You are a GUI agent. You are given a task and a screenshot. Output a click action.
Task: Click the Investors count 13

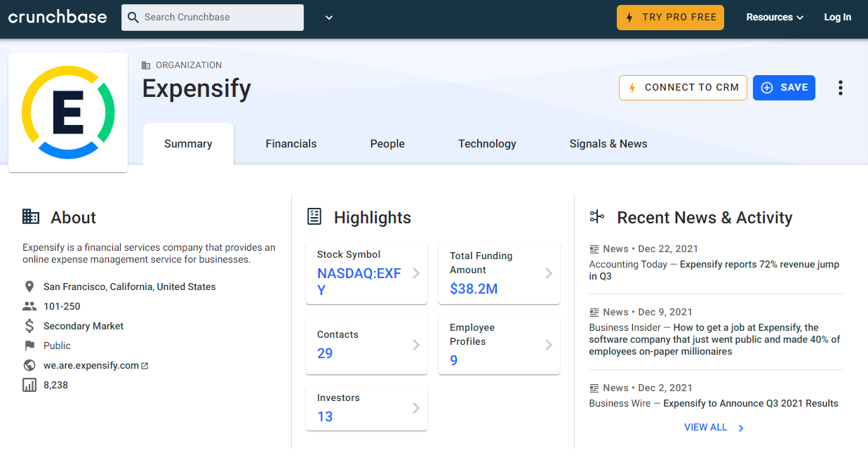coord(325,416)
